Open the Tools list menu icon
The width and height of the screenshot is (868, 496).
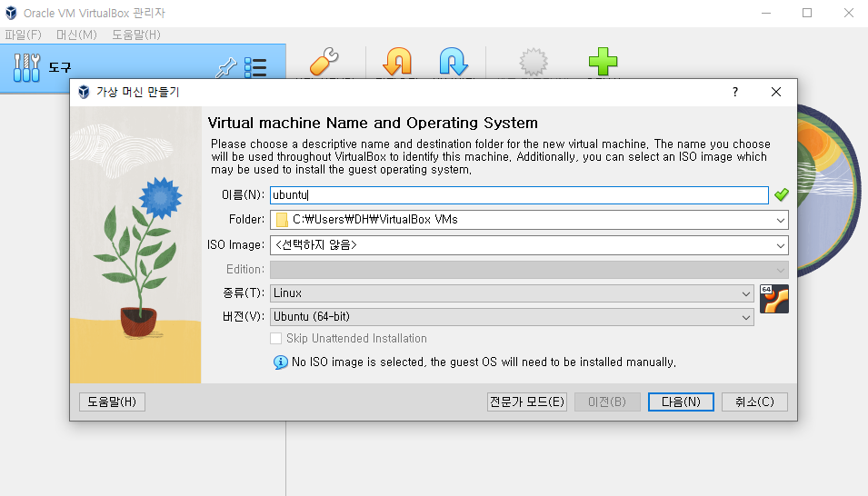click(x=255, y=68)
